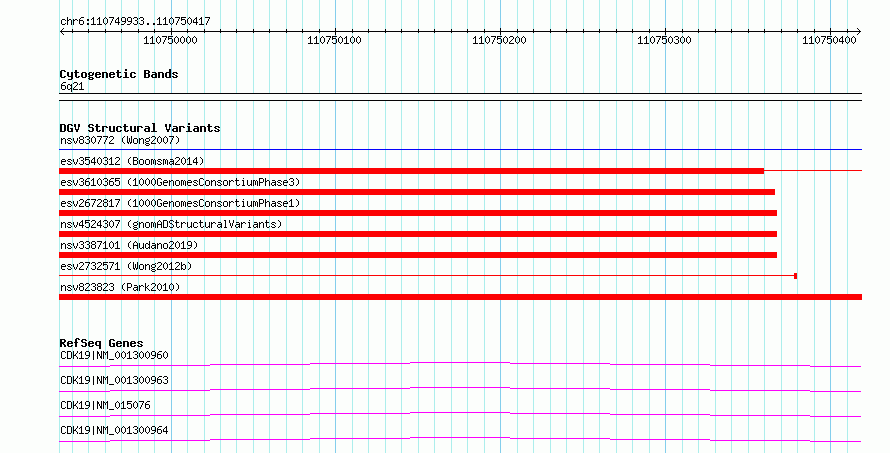Click the magenta CDK19|NM_001300960 gene line
Image resolution: width=890 pixels, height=453 pixels.
(x=460, y=364)
